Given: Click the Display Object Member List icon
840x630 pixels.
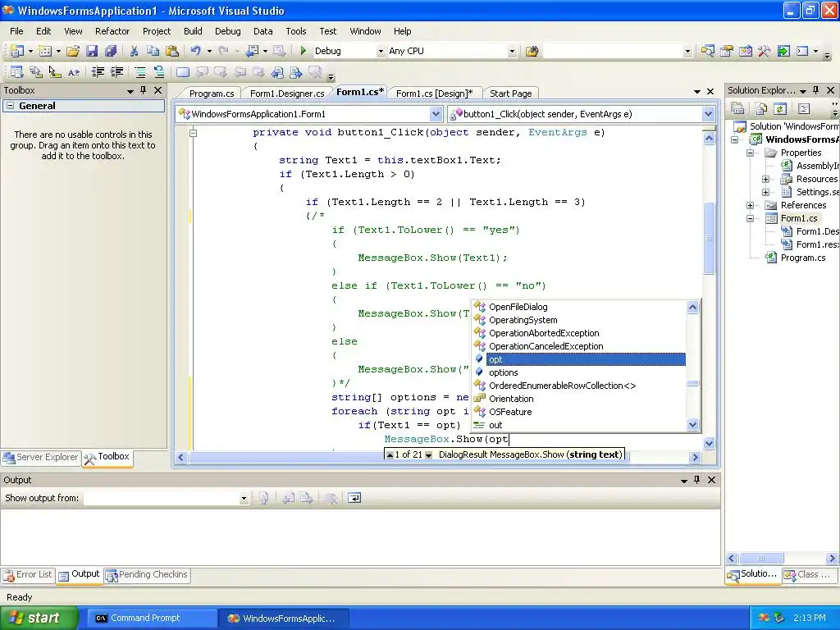Looking at the screenshot, I should pos(16,72).
